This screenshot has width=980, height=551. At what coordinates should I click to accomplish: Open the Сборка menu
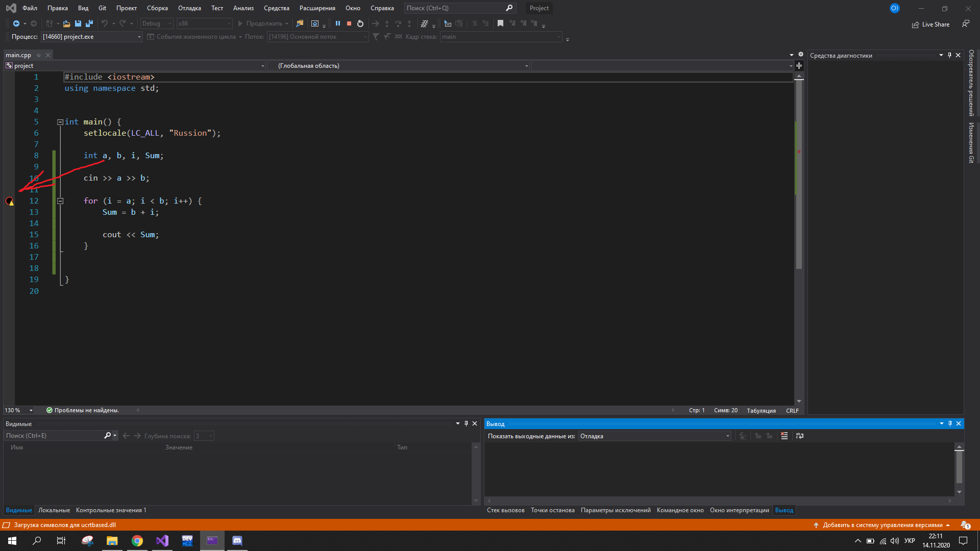click(x=157, y=8)
